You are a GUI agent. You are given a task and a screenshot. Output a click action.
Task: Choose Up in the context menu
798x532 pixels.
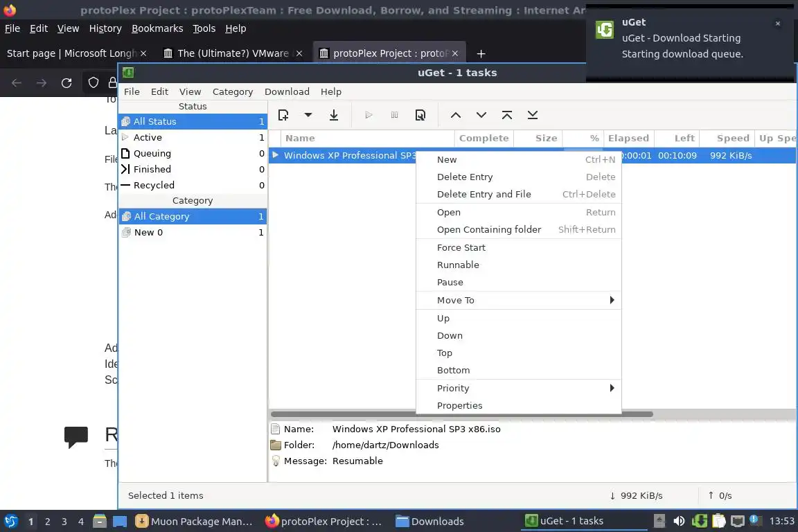pyautogui.click(x=519, y=318)
